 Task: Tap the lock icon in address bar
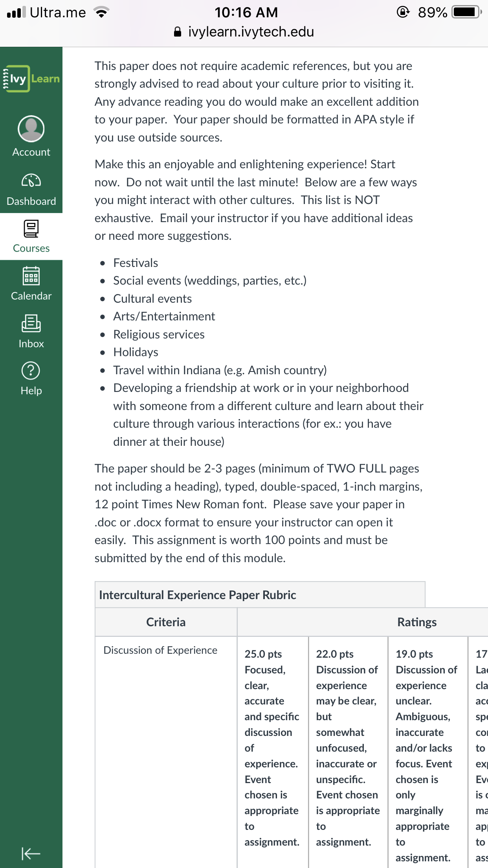point(178,32)
